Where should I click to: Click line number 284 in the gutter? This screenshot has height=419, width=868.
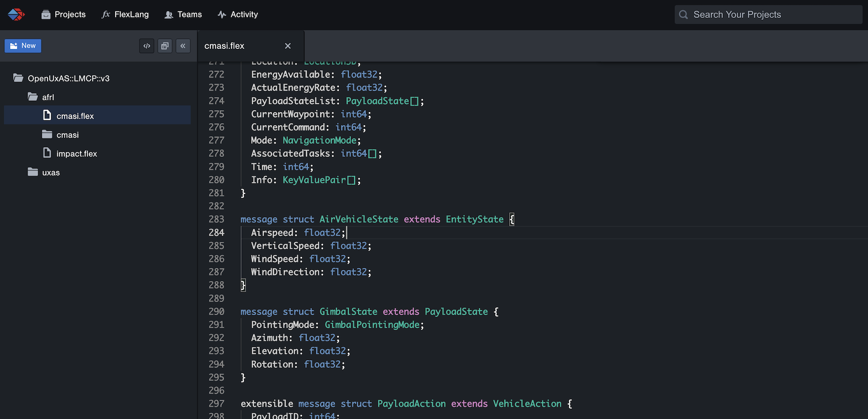pyautogui.click(x=217, y=233)
